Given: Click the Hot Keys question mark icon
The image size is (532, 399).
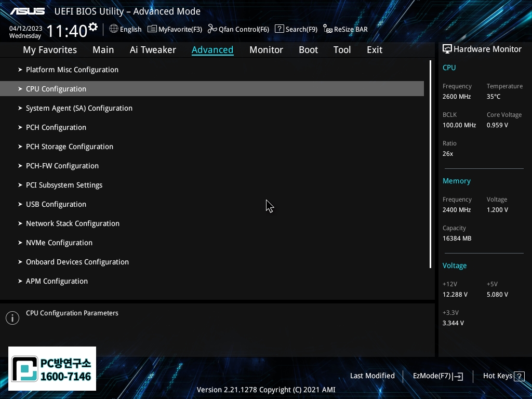Looking at the screenshot, I should (519, 376).
